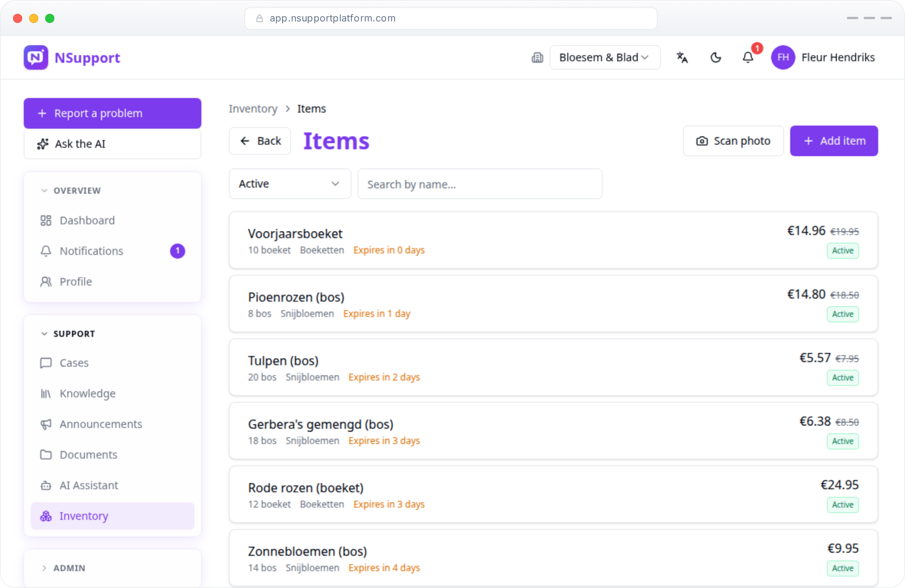905x588 pixels.
Task: Click the Notifications count badge in sidebar
Action: (177, 251)
